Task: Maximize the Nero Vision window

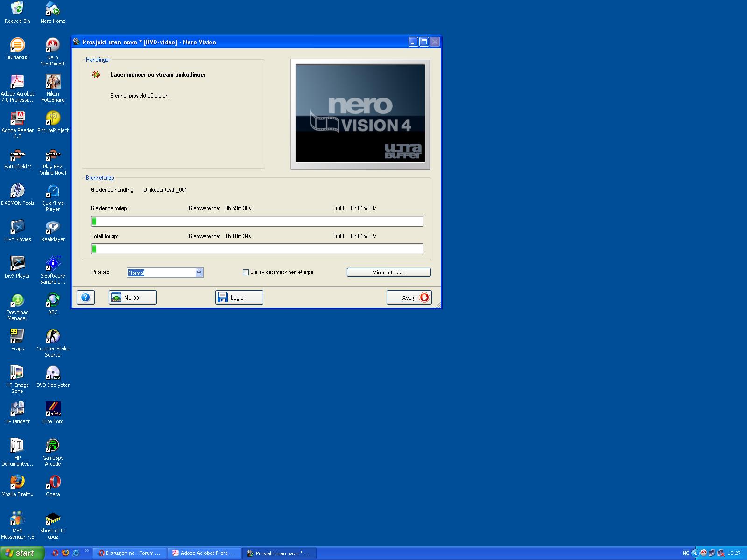Action: (x=424, y=42)
